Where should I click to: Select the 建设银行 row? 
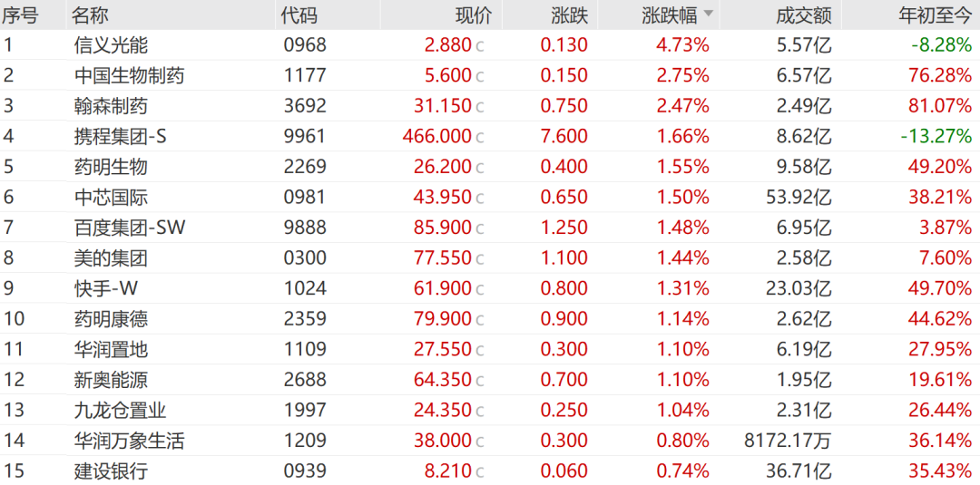[x=111, y=471]
